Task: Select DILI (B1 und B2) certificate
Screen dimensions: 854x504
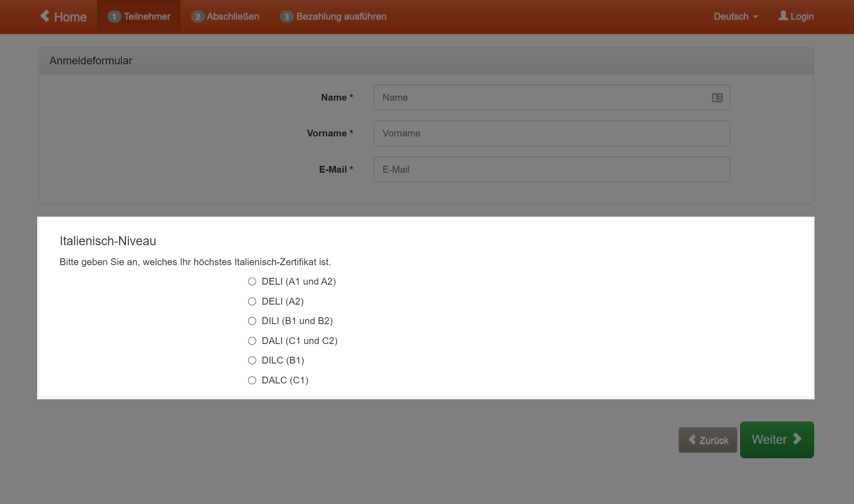Action: pos(252,321)
